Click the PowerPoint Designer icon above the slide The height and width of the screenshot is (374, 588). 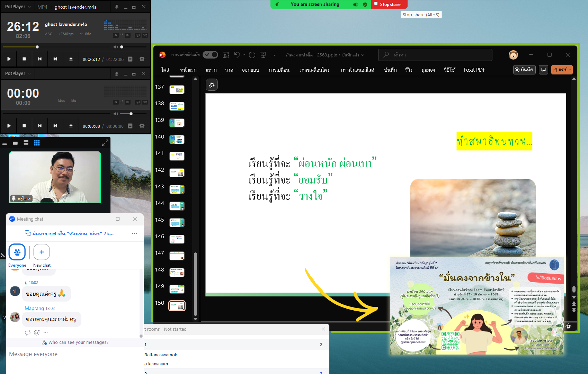[x=212, y=85]
